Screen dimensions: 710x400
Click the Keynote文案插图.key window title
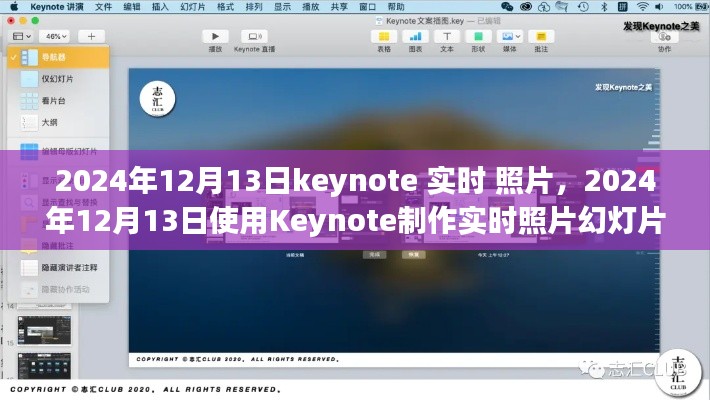tap(425, 21)
